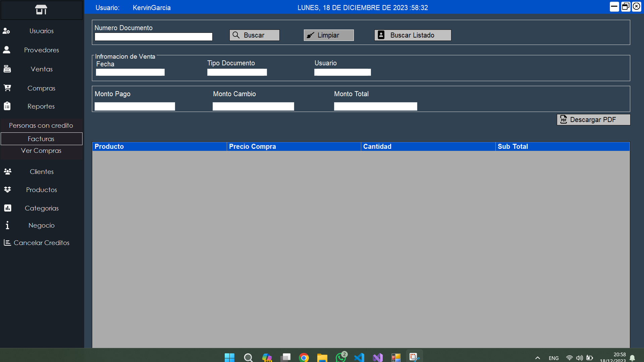Click the Compras shopping cart icon

click(x=7, y=88)
